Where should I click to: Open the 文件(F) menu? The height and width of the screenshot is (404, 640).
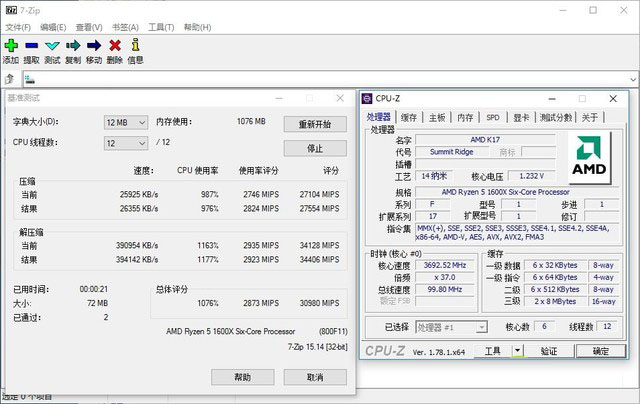pos(18,27)
